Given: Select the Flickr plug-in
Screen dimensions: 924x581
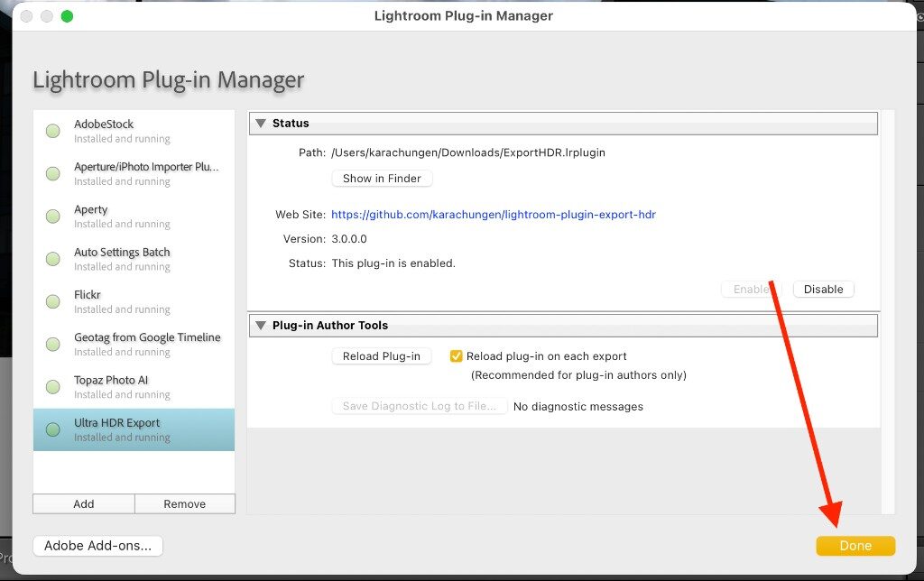Looking at the screenshot, I should coord(134,301).
